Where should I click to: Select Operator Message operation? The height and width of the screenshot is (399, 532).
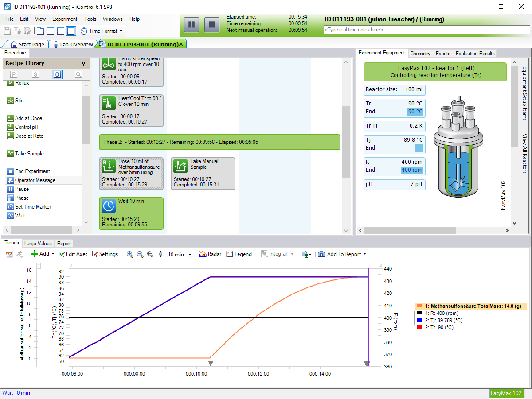click(x=31, y=180)
